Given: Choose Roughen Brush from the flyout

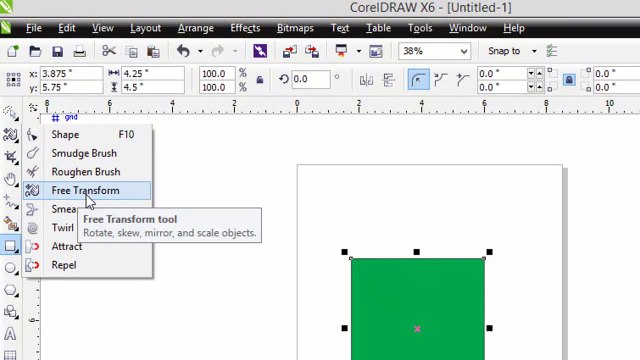Looking at the screenshot, I should click(x=87, y=172).
